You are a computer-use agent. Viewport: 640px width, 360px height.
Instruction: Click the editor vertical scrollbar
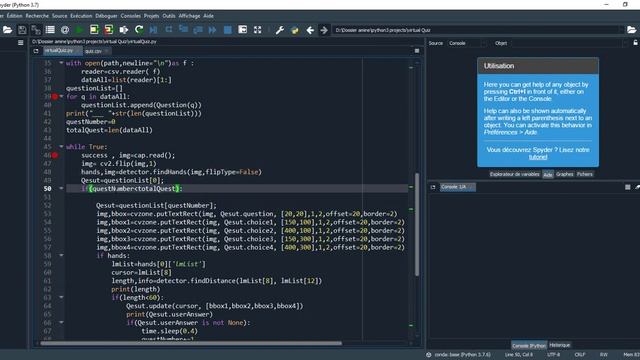click(417, 224)
